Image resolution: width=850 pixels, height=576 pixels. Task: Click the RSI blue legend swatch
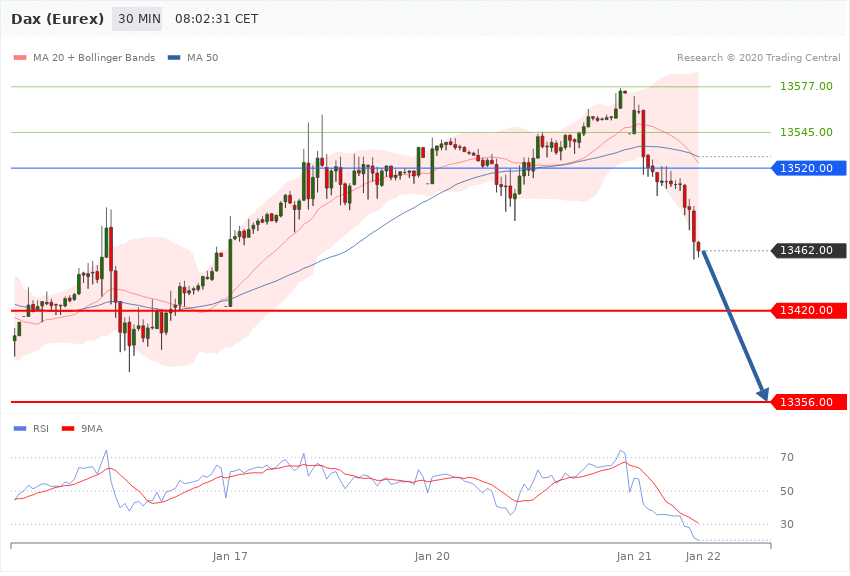pyautogui.click(x=20, y=429)
